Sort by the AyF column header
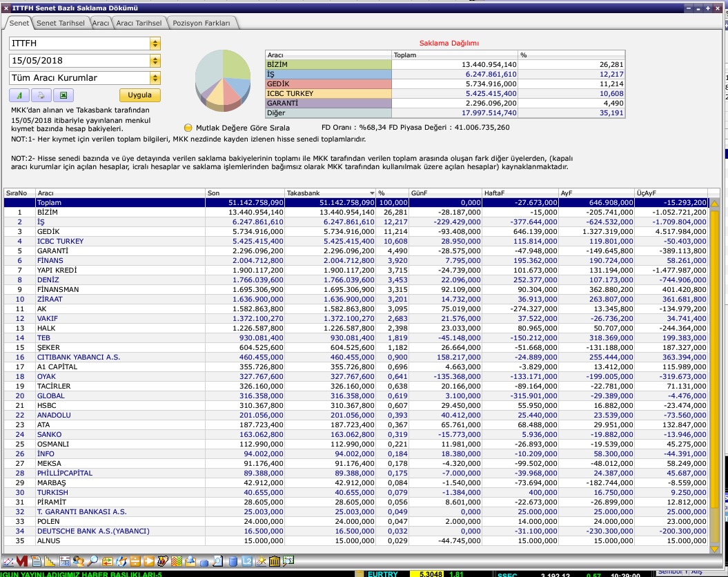This screenshot has height=577, width=728. pyautogui.click(x=597, y=193)
